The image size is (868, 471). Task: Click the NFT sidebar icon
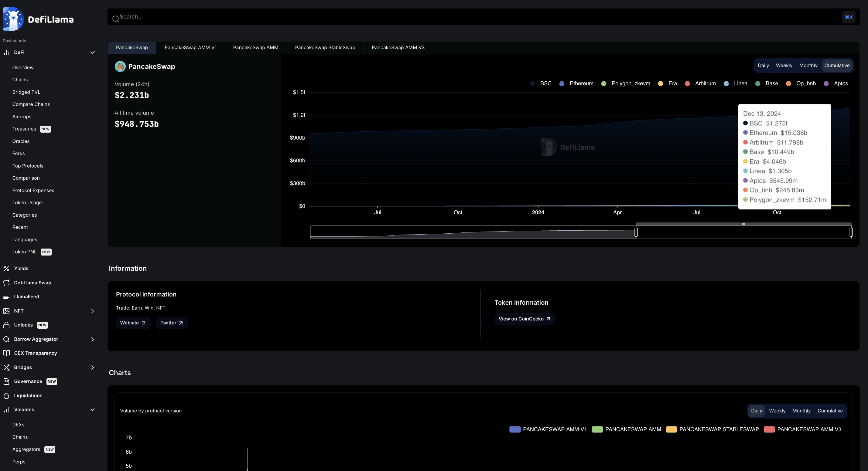(6, 310)
